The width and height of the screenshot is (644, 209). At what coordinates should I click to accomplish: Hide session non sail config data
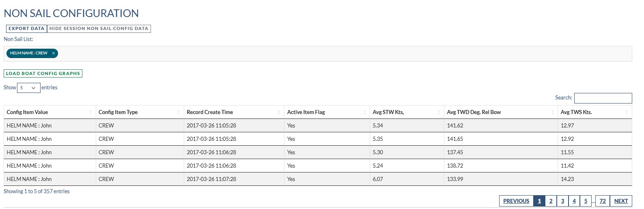click(x=99, y=29)
